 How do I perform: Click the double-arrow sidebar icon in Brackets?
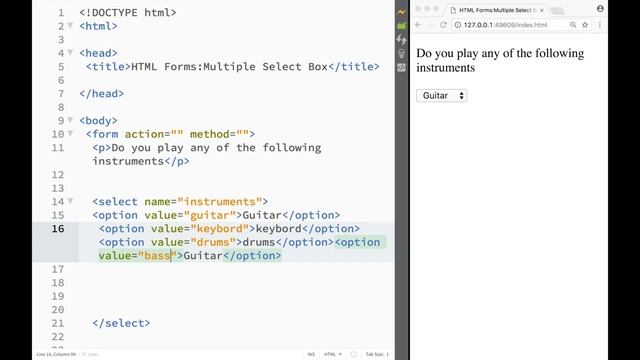tap(401, 40)
